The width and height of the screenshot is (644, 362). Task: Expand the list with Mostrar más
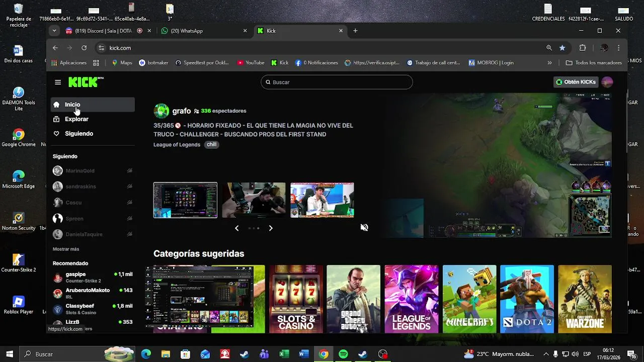pyautogui.click(x=66, y=249)
